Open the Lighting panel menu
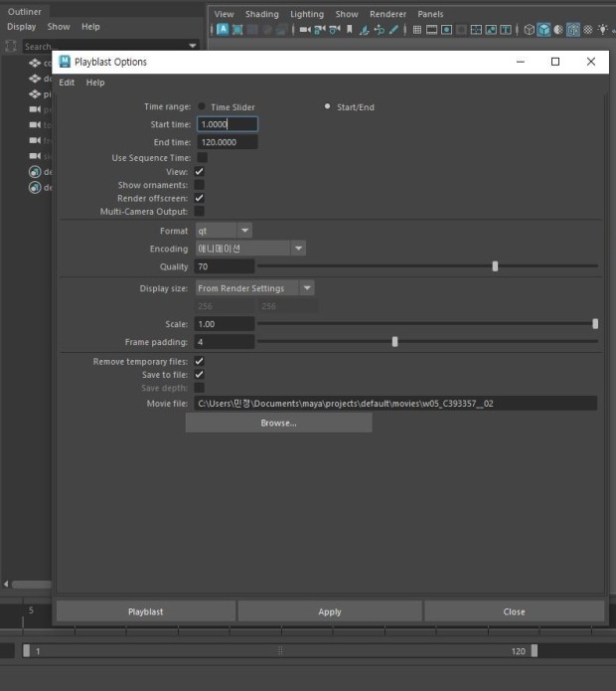Image resolution: width=616 pixels, height=691 pixels. (307, 14)
